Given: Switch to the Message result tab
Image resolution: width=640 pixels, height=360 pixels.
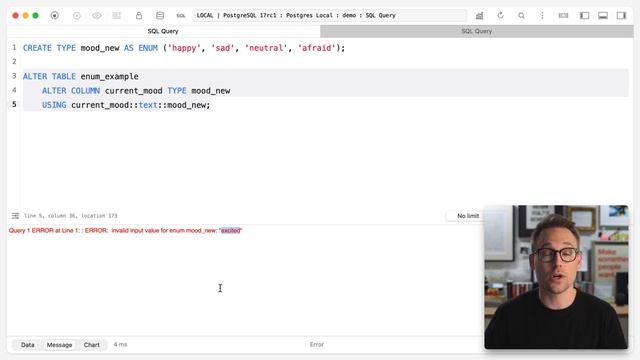Looking at the screenshot, I should (59, 345).
